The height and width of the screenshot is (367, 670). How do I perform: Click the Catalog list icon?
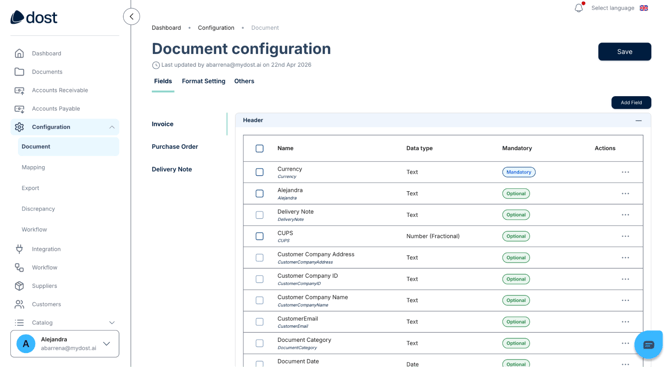(x=19, y=323)
